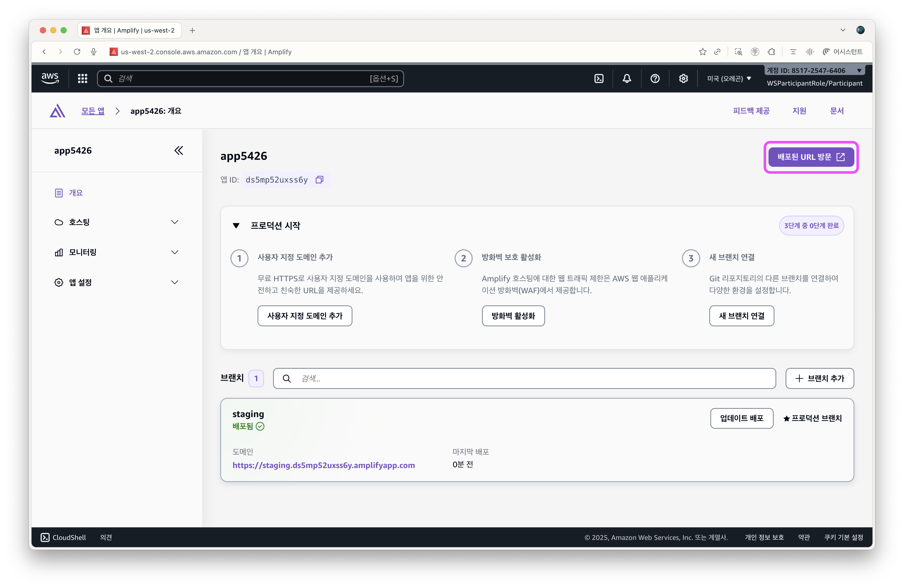Image resolution: width=904 pixels, height=588 pixels.
Task: Click the CloudShell icon in the footer
Action: (x=45, y=537)
